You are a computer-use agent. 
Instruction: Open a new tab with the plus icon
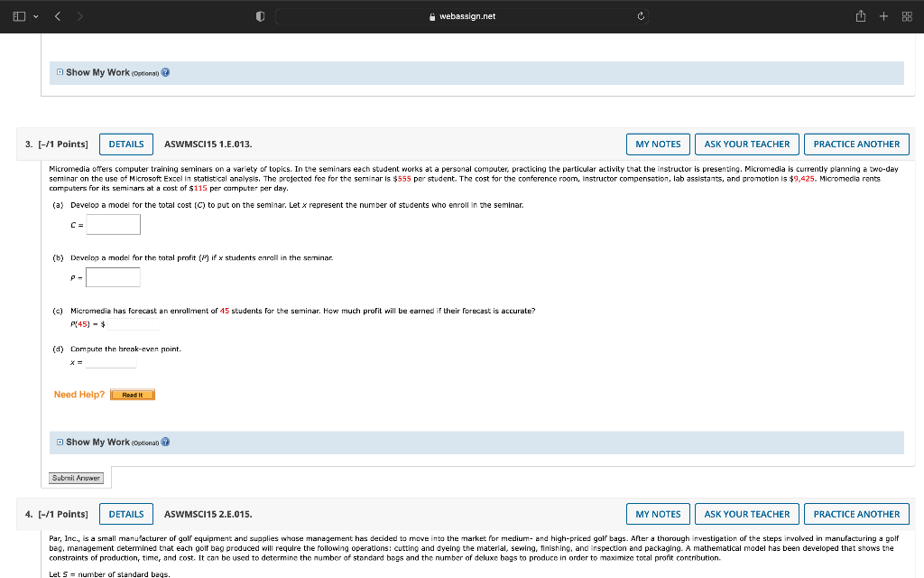coord(884,15)
